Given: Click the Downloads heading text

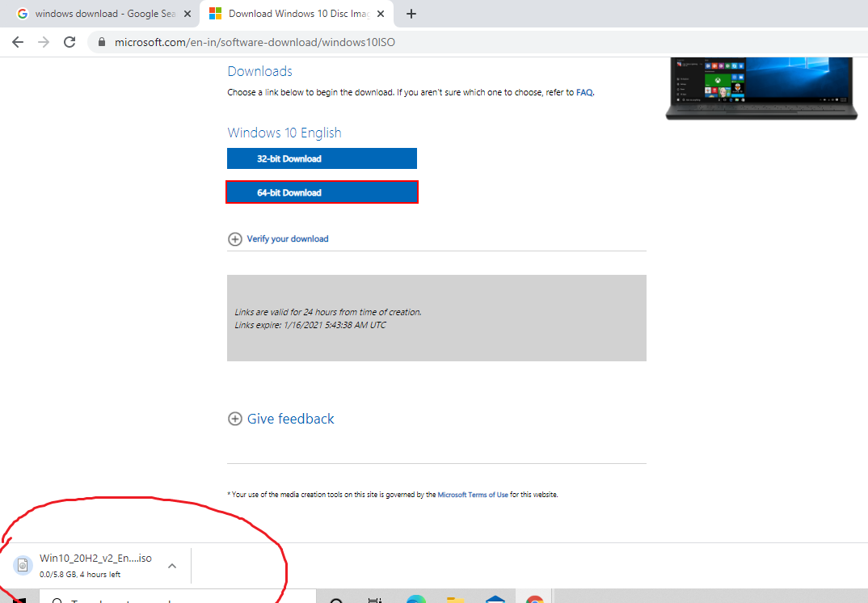Looking at the screenshot, I should tap(259, 71).
